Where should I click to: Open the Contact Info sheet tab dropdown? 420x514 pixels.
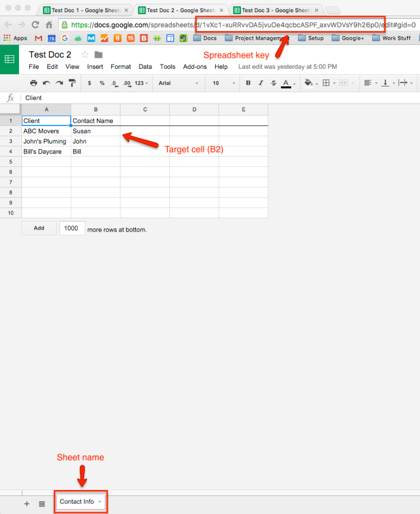(100, 502)
